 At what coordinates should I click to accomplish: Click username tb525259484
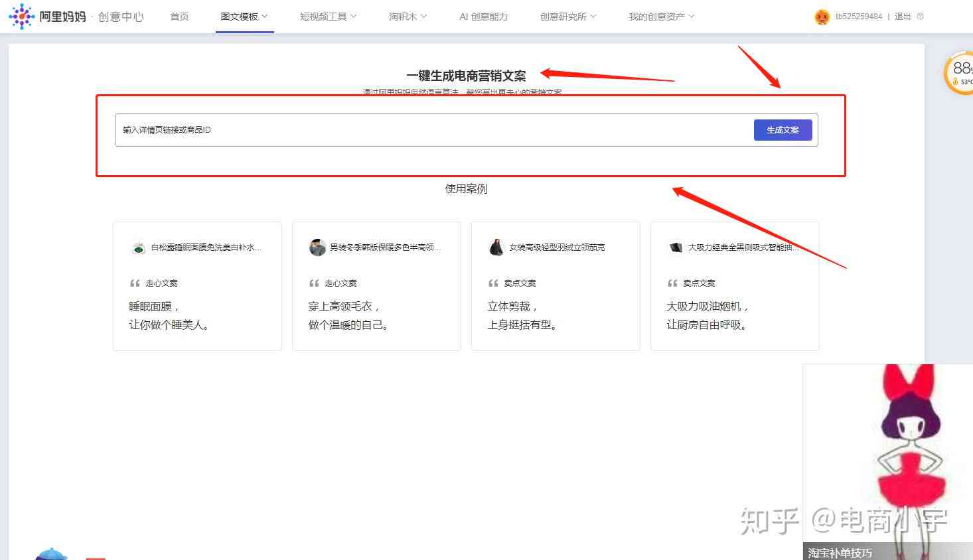[859, 17]
